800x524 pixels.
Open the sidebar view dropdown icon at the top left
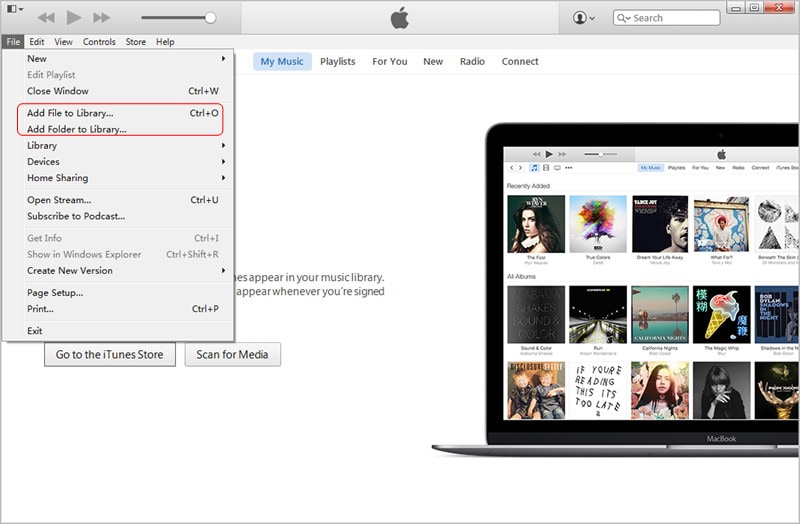pyautogui.click(x=14, y=9)
